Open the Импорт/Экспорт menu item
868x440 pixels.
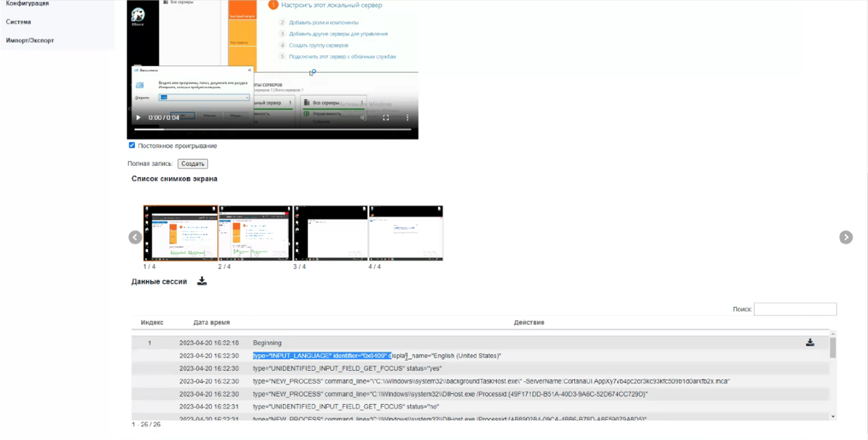[30, 40]
